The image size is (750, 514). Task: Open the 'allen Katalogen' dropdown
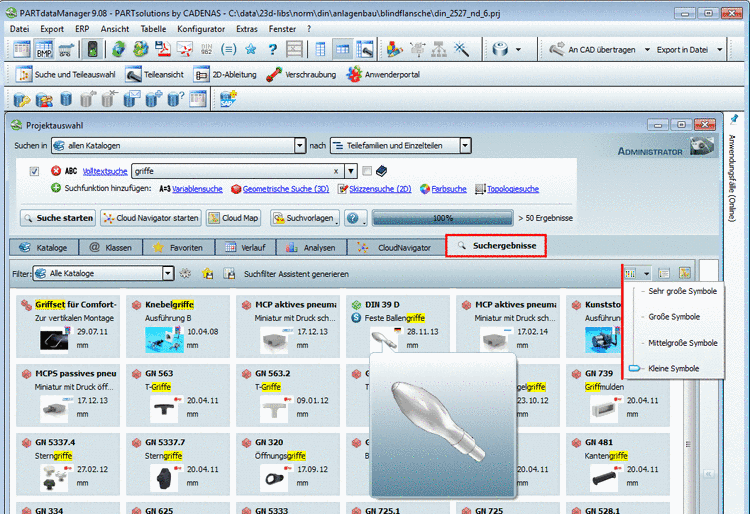click(299, 145)
